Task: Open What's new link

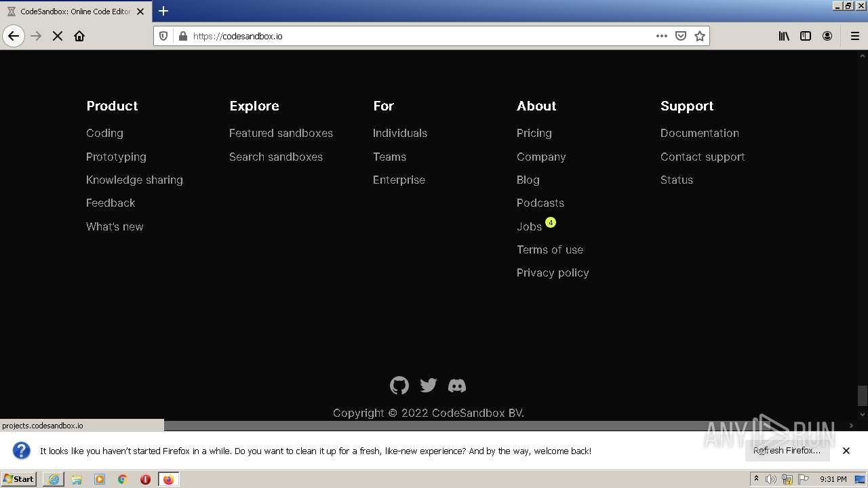Action: coord(115,226)
